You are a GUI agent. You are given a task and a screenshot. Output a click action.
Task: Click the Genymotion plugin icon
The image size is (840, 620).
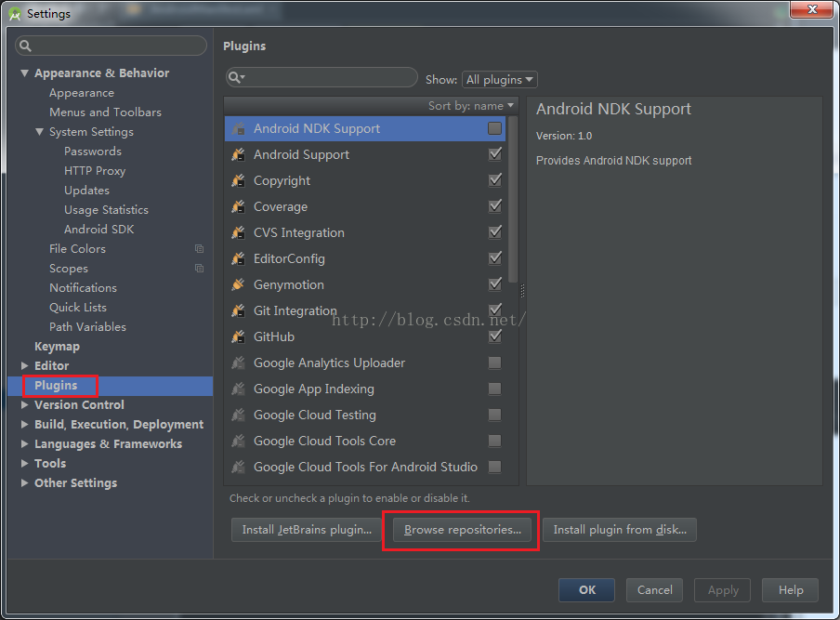coord(239,284)
